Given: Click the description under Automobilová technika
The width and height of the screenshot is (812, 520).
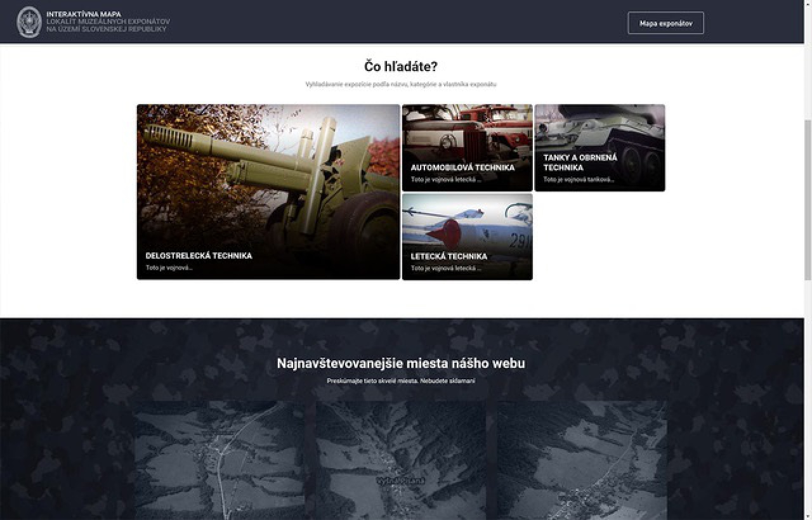Looking at the screenshot, I should coord(445,179).
